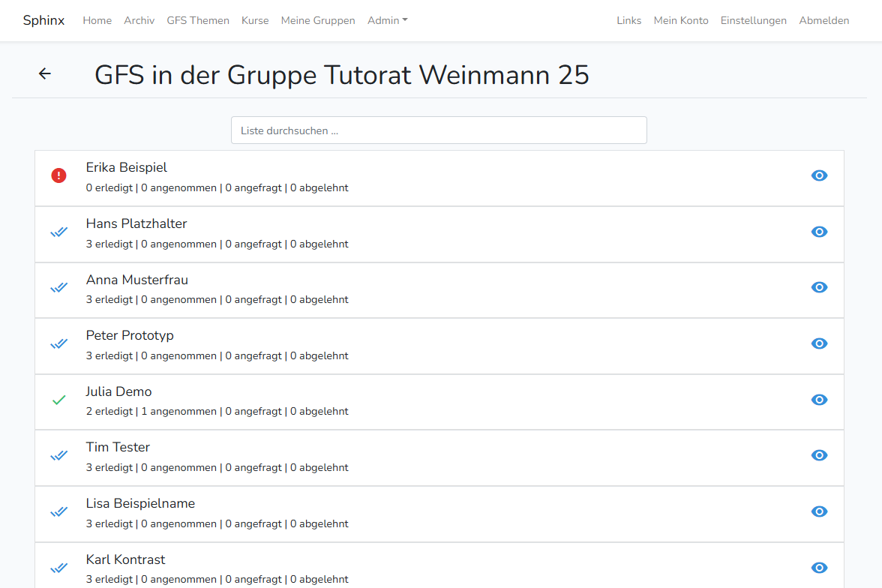Open Tim Tester's entry using eye icon
Viewport: 882px width, 588px height.
(819, 455)
